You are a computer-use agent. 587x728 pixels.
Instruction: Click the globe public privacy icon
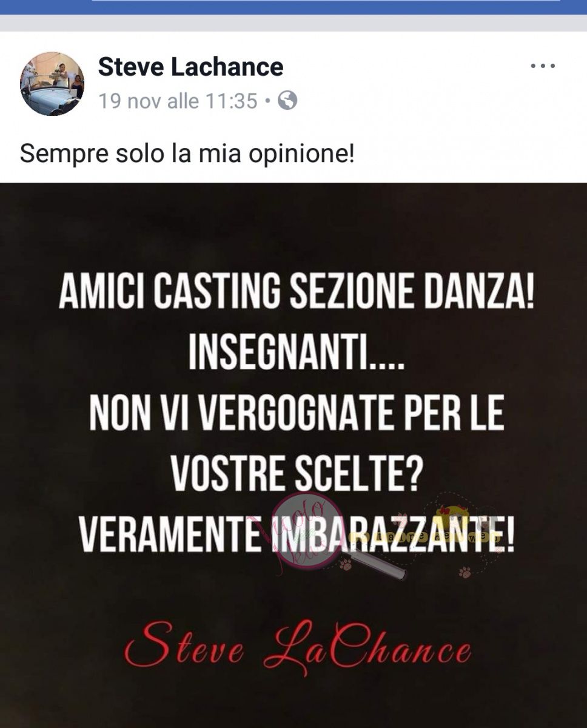point(287,100)
